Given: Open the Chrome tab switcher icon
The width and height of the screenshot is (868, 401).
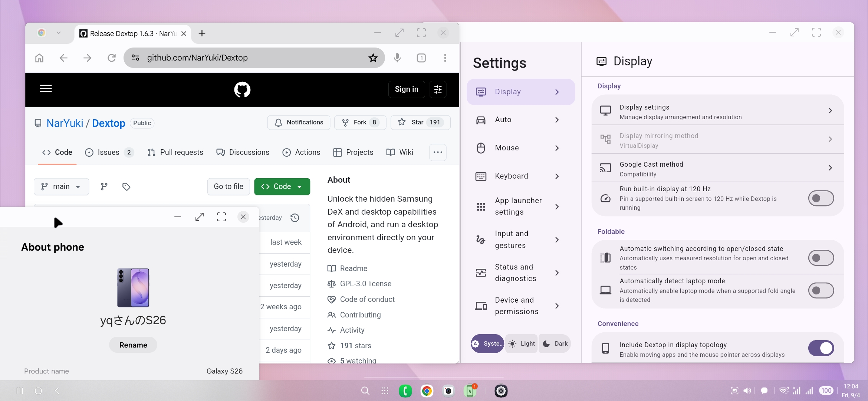Looking at the screenshot, I should (421, 58).
